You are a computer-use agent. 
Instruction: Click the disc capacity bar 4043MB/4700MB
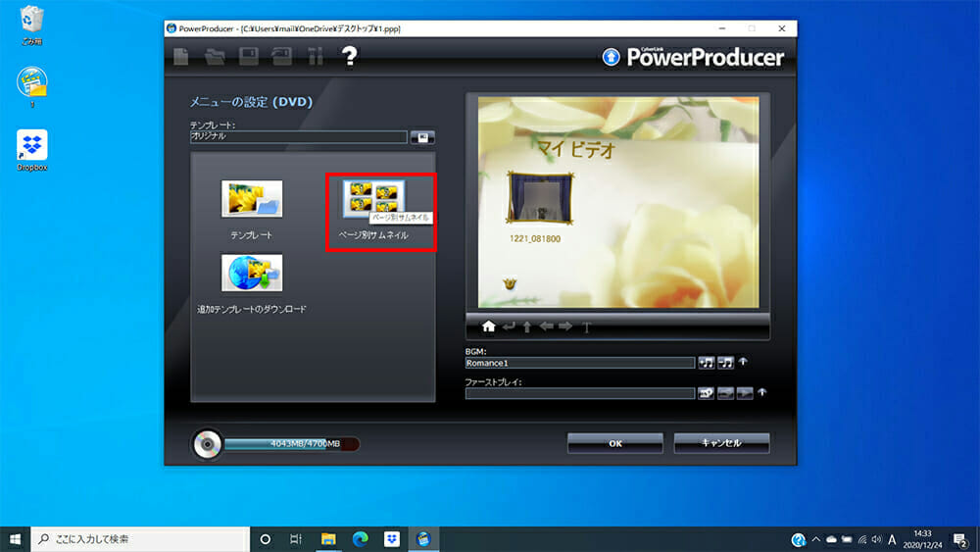point(291,444)
